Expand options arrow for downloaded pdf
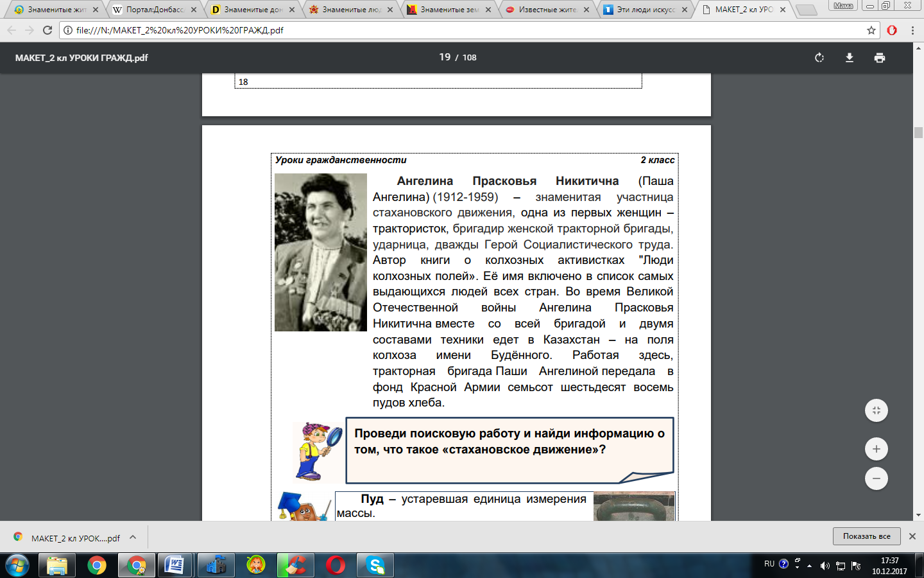This screenshot has height=578, width=924. 133,538
